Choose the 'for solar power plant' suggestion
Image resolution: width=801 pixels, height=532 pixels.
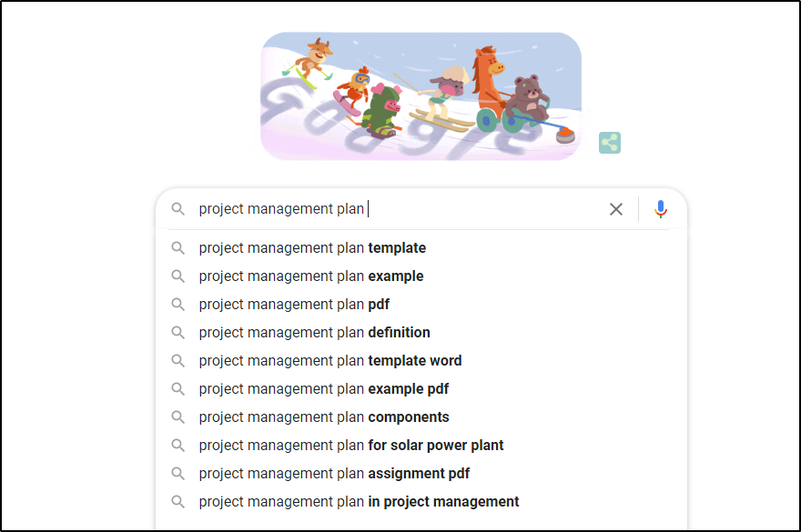coord(351,446)
